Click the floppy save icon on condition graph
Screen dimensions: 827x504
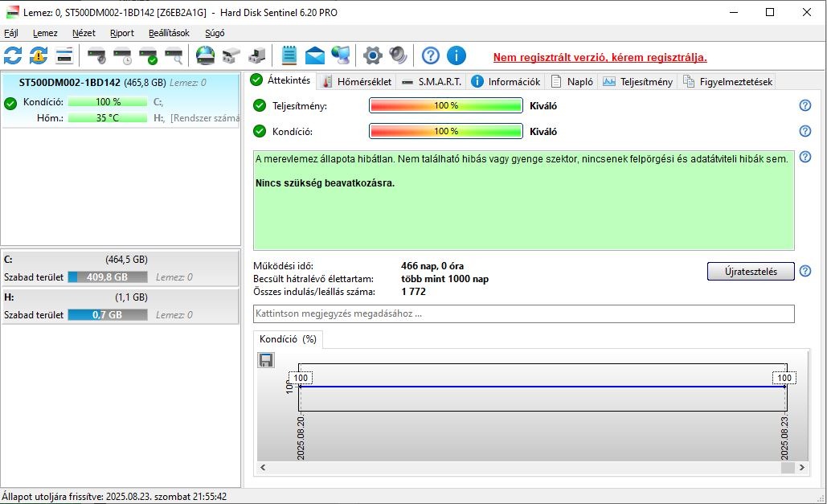pyautogui.click(x=266, y=360)
